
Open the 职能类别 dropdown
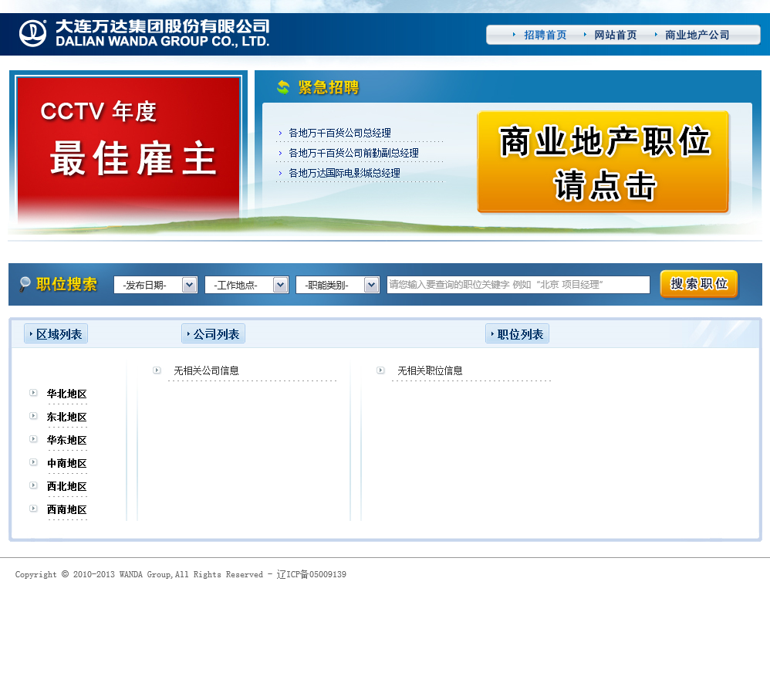pos(337,285)
